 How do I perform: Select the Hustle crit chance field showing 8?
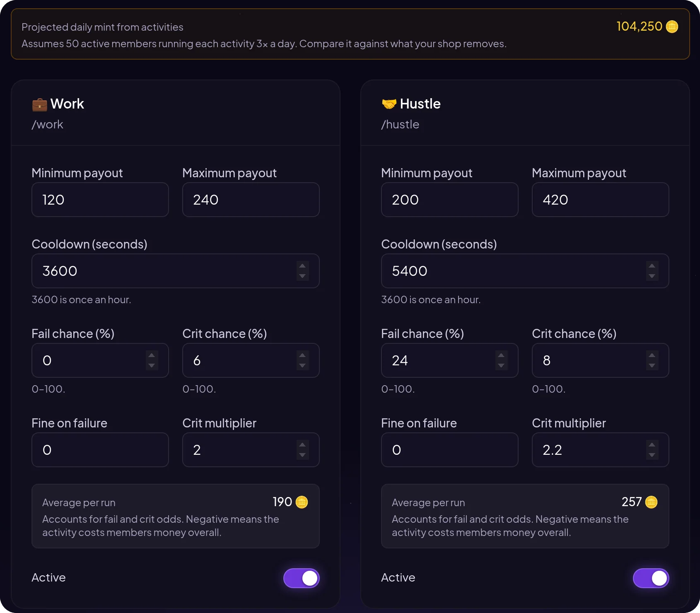click(601, 360)
